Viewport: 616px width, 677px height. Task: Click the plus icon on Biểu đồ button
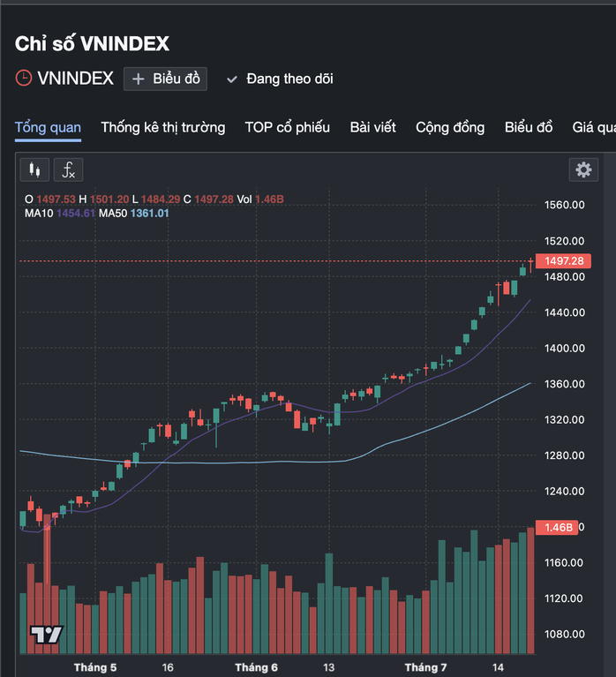[x=138, y=79]
